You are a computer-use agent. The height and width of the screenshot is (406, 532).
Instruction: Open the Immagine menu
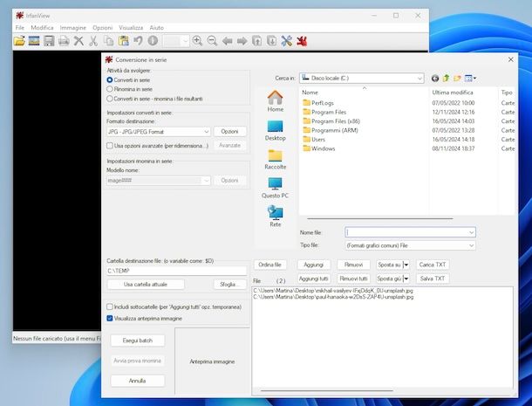(73, 28)
